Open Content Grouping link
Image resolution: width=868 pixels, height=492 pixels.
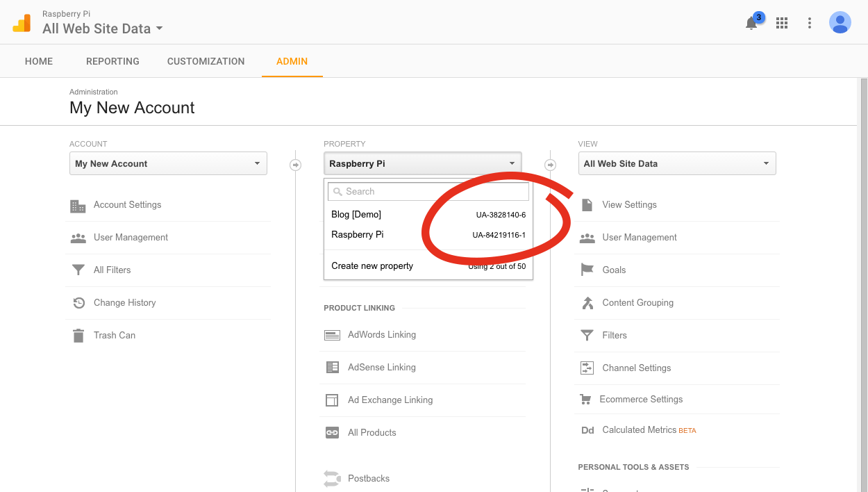point(637,303)
